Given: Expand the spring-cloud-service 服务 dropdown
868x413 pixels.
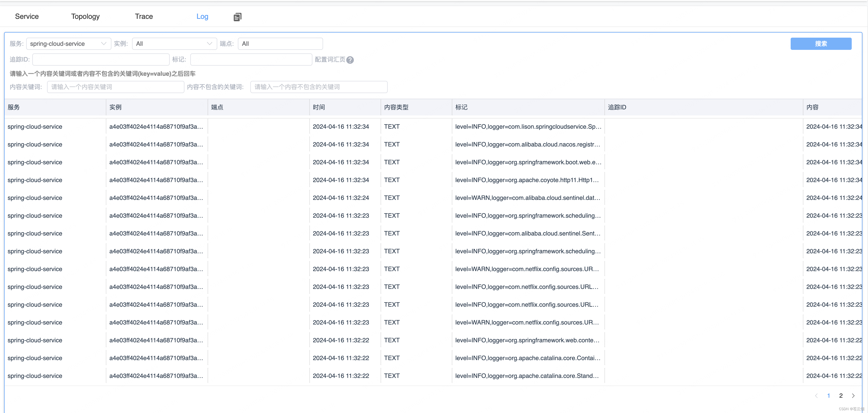Looking at the screenshot, I should click(x=68, y=44).
